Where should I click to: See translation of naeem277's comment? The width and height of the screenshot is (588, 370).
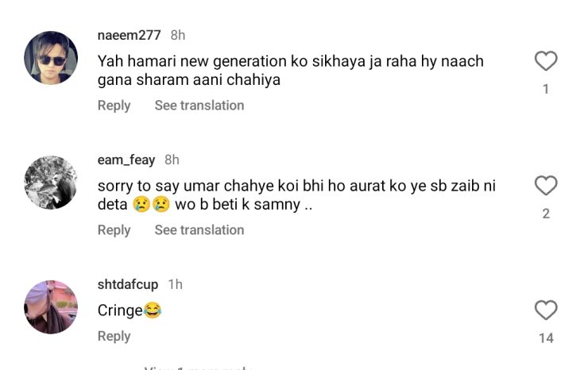coord(199,106)
